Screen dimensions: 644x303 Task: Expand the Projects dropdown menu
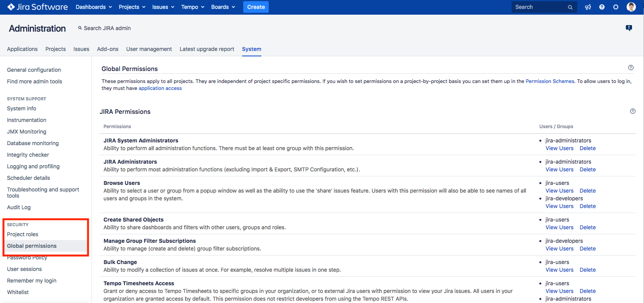pyautogui.click(x=132, y=7)
